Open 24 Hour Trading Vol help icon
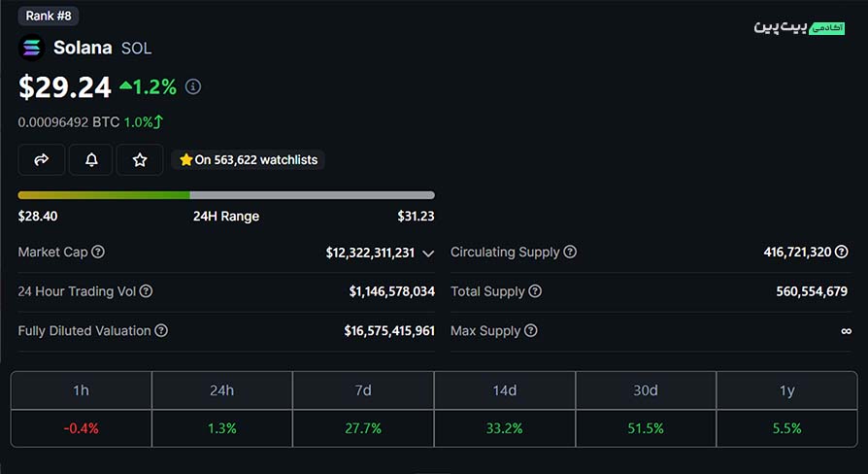 pos(146,291)
